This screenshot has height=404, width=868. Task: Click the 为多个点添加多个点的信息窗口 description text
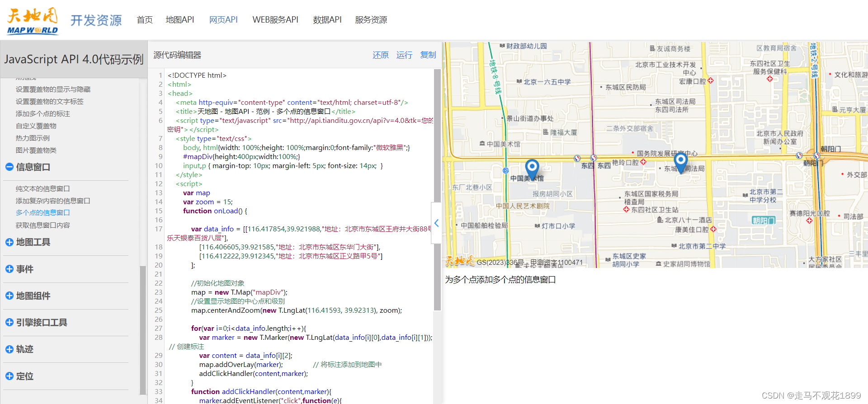[x=500, y=280]
